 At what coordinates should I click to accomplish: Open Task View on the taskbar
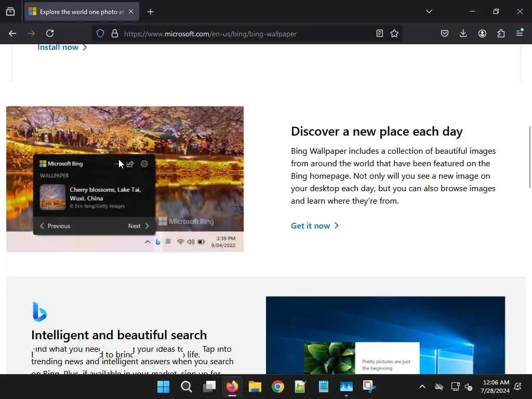pos(209,387)
